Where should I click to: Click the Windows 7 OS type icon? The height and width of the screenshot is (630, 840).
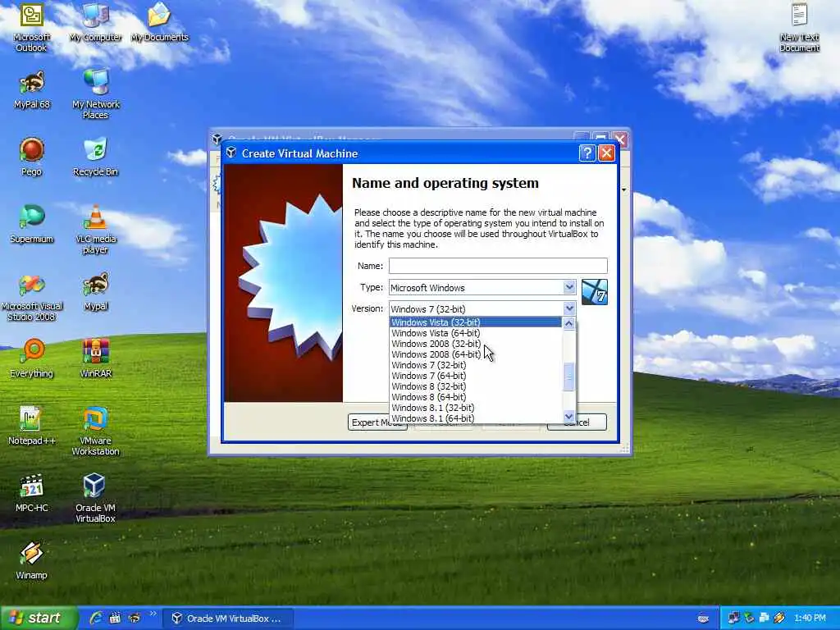pyautogui.click(x=594, y=292)
